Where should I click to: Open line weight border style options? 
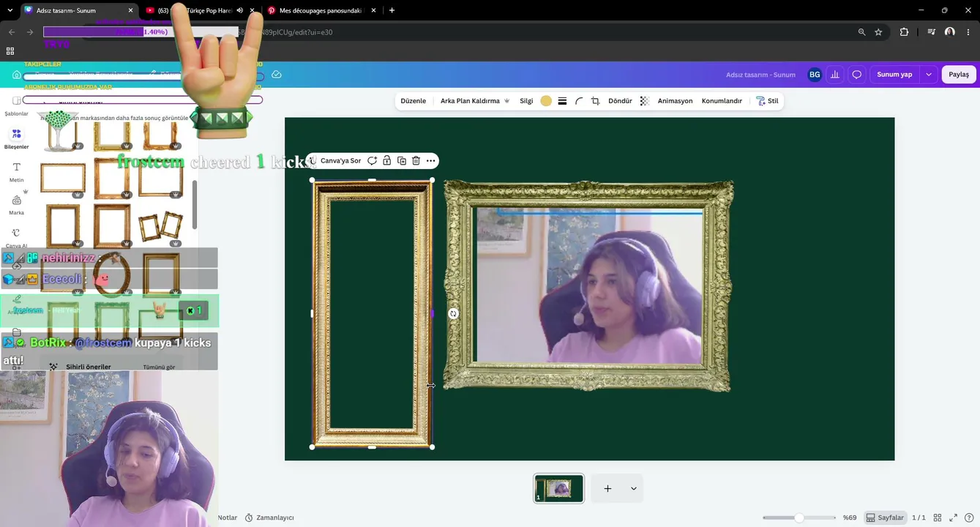pyautogui.click(x=562, y=101)
